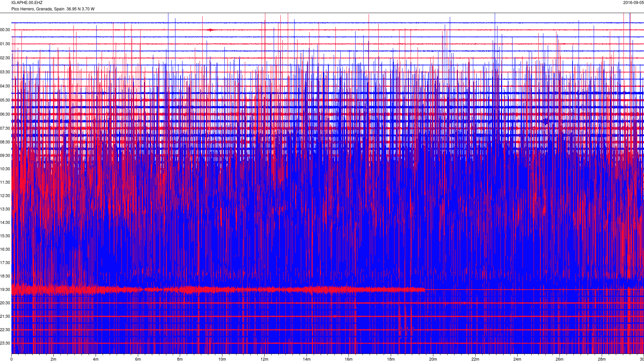Select the 11:30 time row label

click(5, 182)
